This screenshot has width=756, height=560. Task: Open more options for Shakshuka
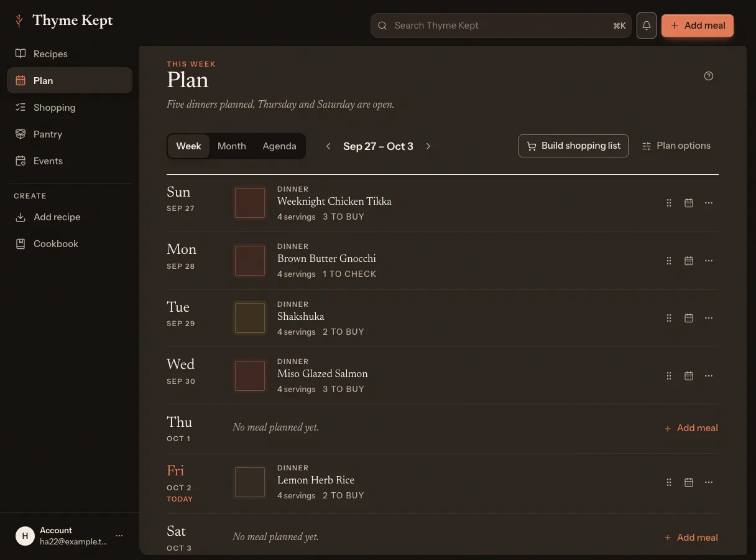[x=709, y=318]
